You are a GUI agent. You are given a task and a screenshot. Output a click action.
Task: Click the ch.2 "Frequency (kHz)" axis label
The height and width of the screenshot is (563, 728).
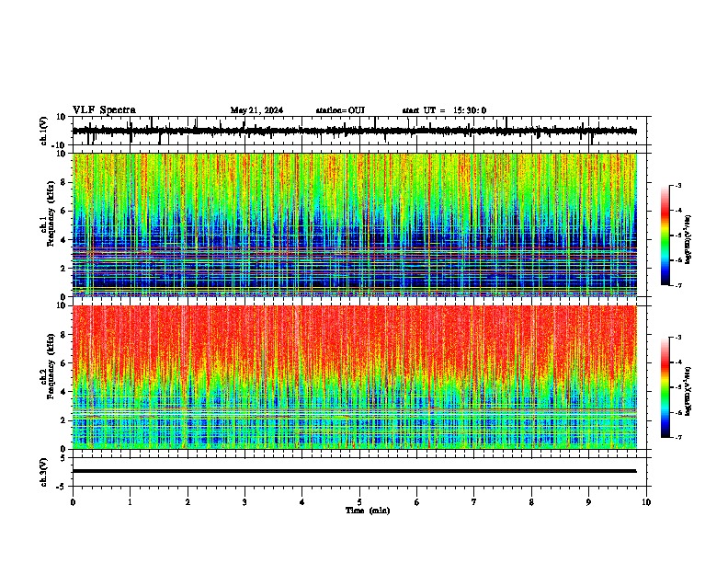(51, 366)
